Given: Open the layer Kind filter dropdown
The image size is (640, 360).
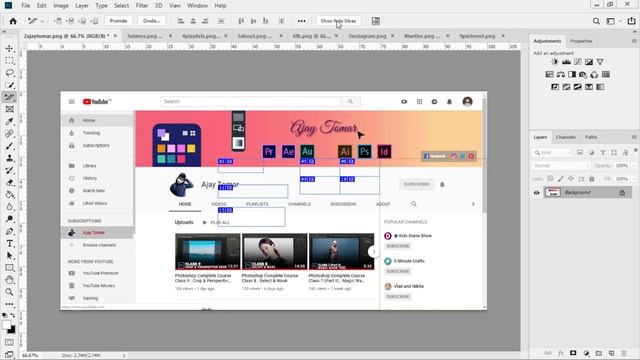Looking at the screenshot, I should [x=552, y=153].
